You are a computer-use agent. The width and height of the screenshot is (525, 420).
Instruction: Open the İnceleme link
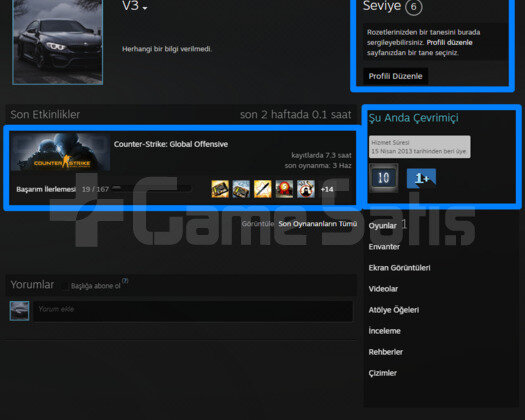(x=384, y=331)
